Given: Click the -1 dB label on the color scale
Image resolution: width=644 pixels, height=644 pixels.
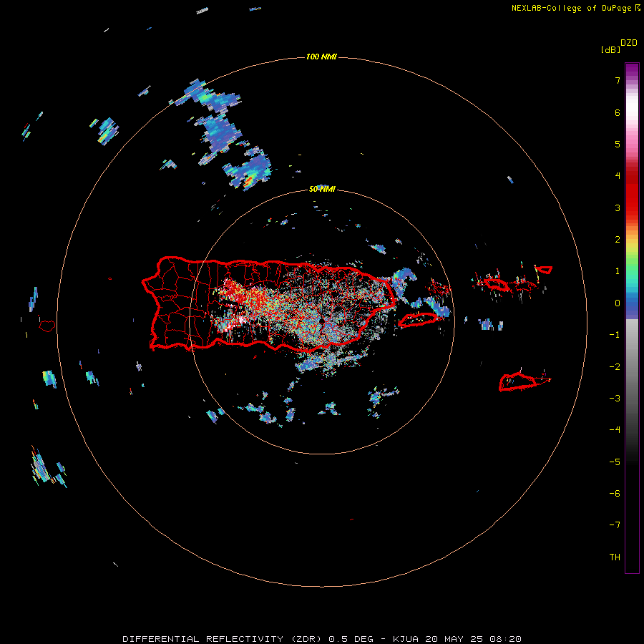Looking at the screenshot, I should point(615,335).
